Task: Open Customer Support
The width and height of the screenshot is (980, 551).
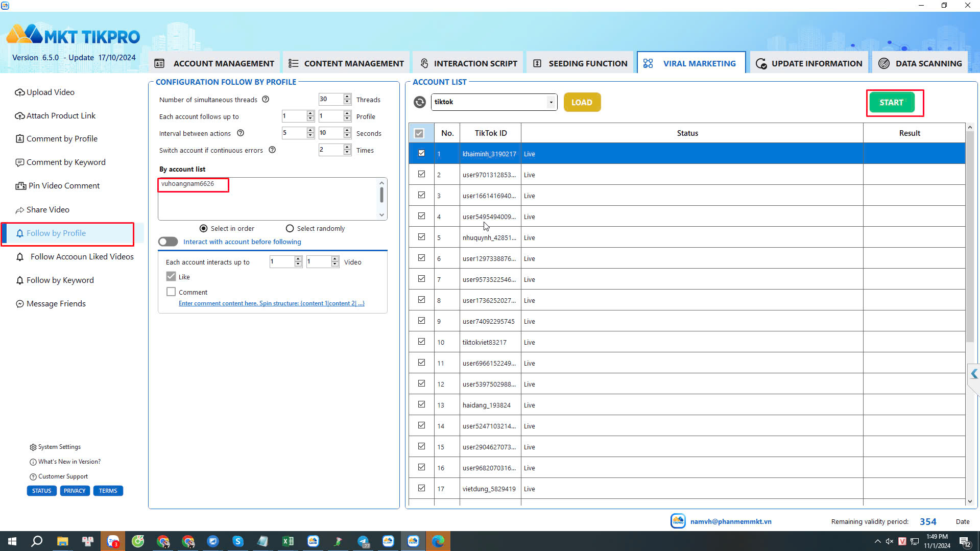Action: click(59, 476)
